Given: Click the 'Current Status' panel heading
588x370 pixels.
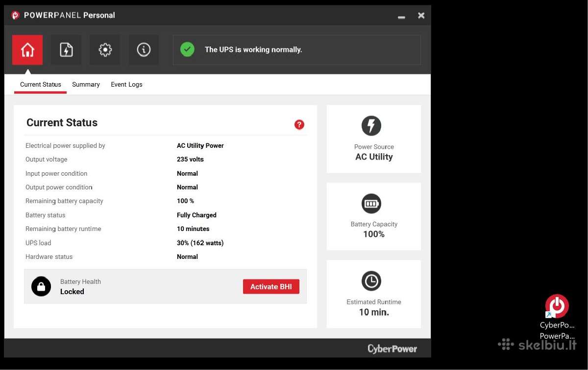Looking at the screenshot, I should pyautogui.click(x=62, y=123).
